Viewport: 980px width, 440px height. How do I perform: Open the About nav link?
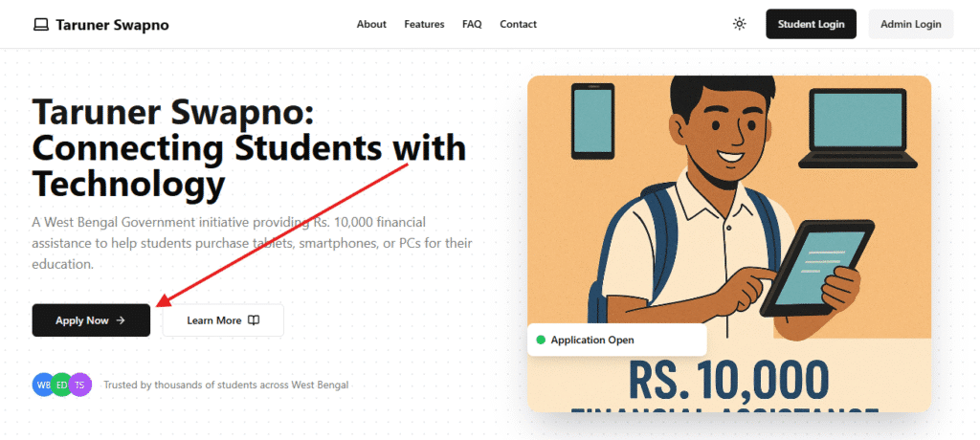(371, 24)
